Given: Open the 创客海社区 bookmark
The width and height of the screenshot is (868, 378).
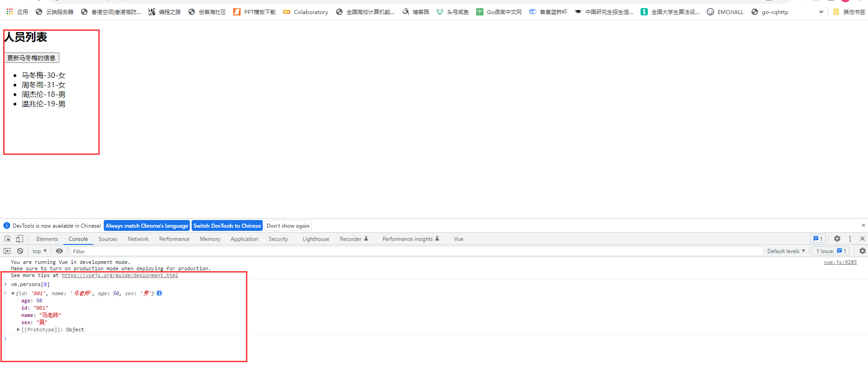Looking at the screenshot, I should pos(207,12).
